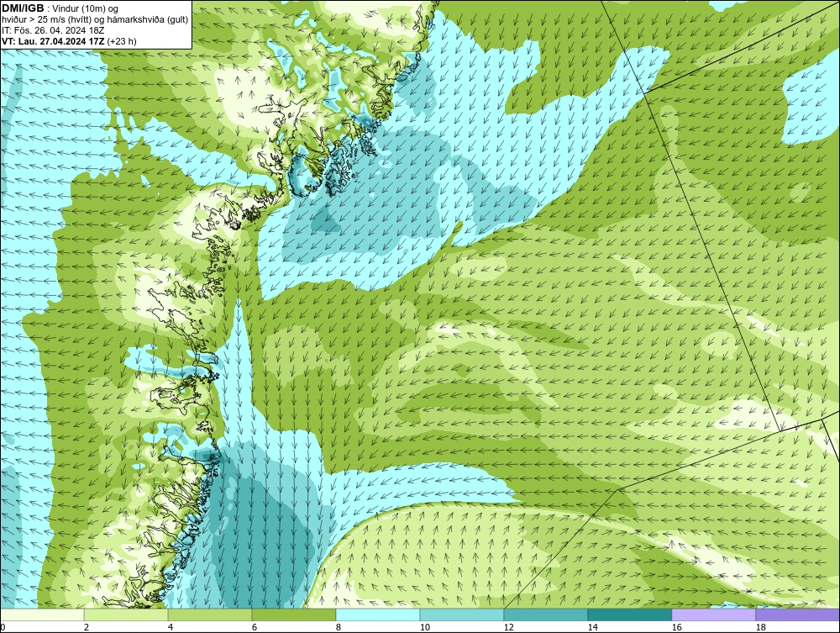The width and height of the screenshot is (840, 633).
Task: Click the 'DMI/IGB' title text
Action: pos(23,8)
